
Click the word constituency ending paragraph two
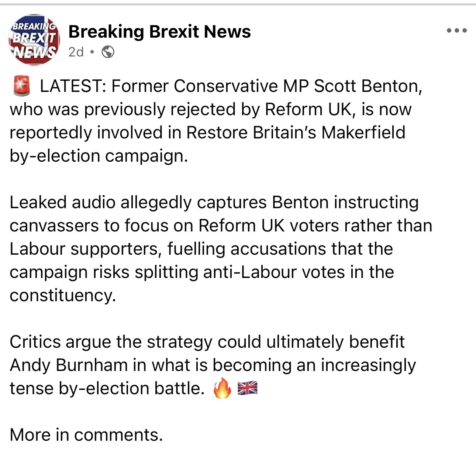63,295
